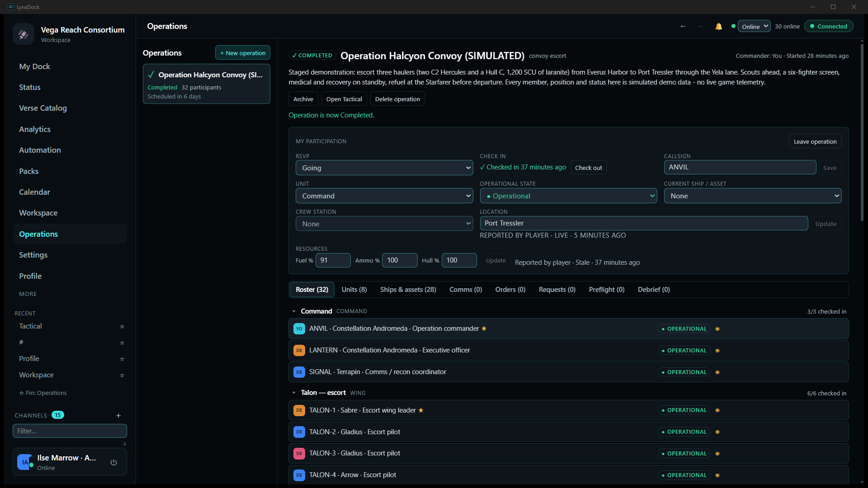Add a channel with the plus icon
Viewport: 868px width, 488px height.
[118, 415]
